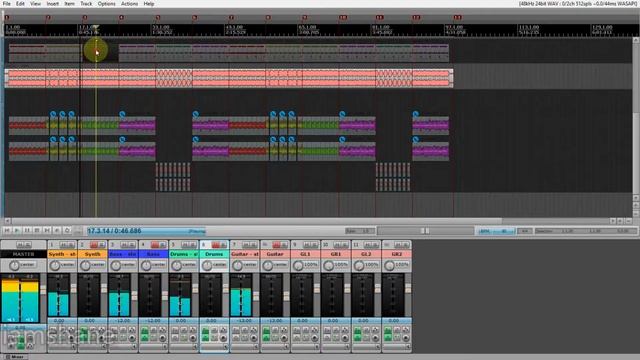Click the GR2 pan knob at 100%

[389, 266]
